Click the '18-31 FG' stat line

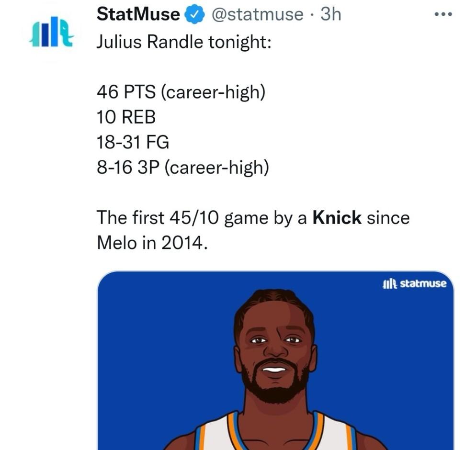(x=133, y=142)
